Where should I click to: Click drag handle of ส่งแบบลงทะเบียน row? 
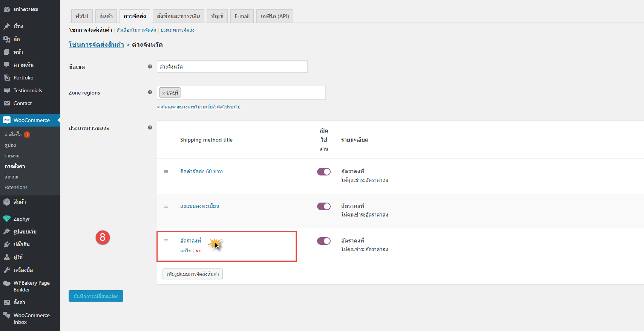[166, 206]
